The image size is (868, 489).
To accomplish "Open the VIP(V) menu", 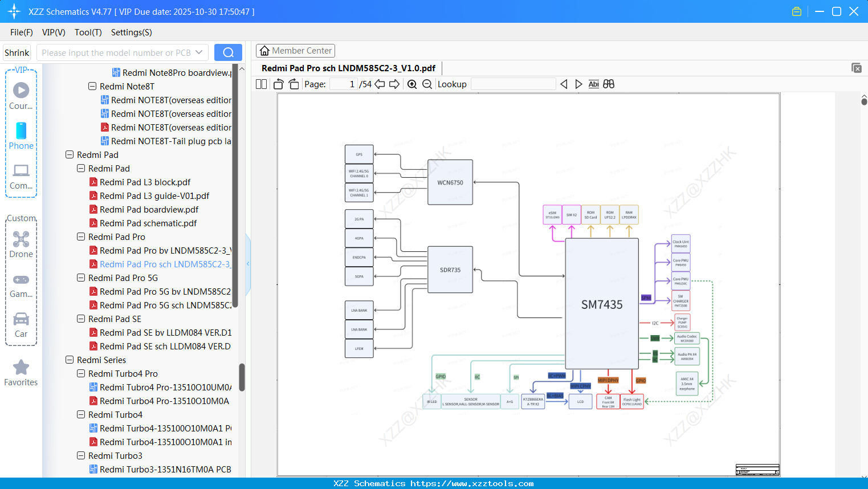I will [54, 32].
